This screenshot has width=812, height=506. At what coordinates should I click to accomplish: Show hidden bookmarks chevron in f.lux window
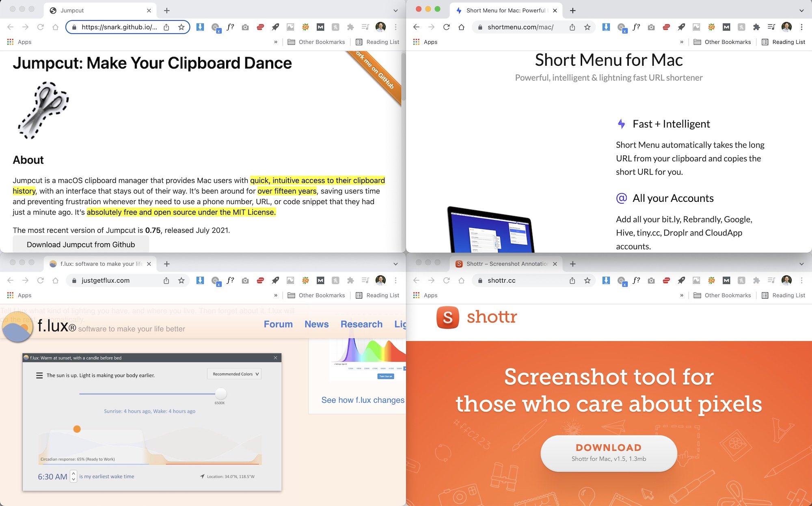(x=276, y=295)
